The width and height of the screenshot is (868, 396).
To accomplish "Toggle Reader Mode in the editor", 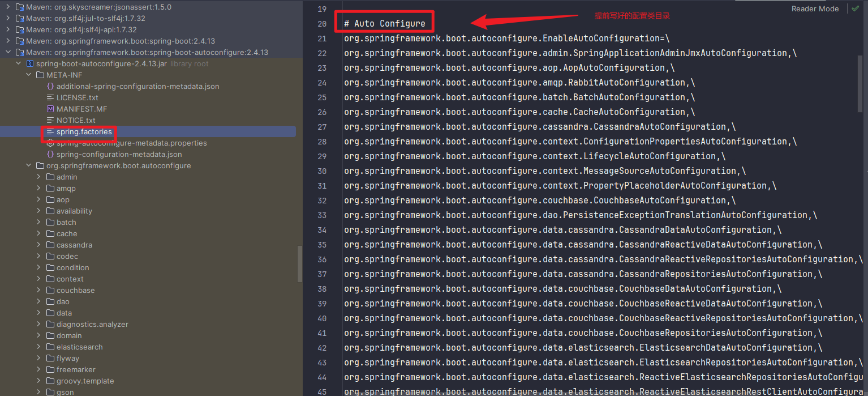I will click(815, 8).
